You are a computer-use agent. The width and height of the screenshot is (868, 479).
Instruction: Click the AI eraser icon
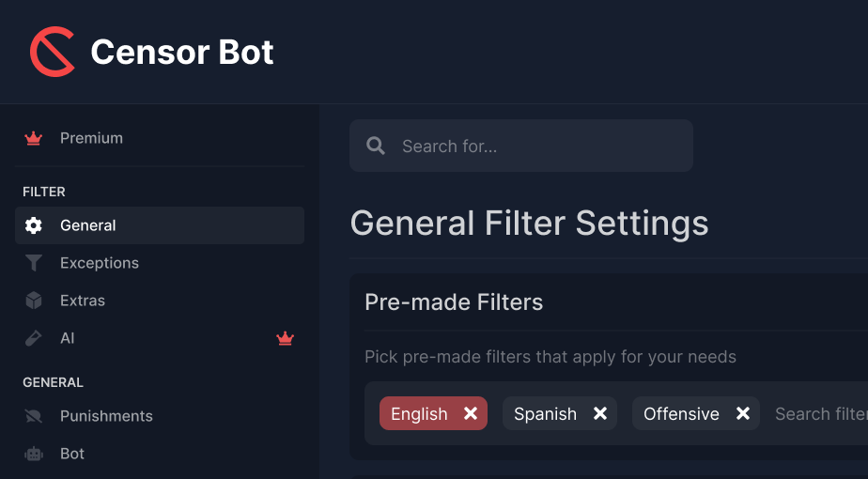[x=34, y=338]
